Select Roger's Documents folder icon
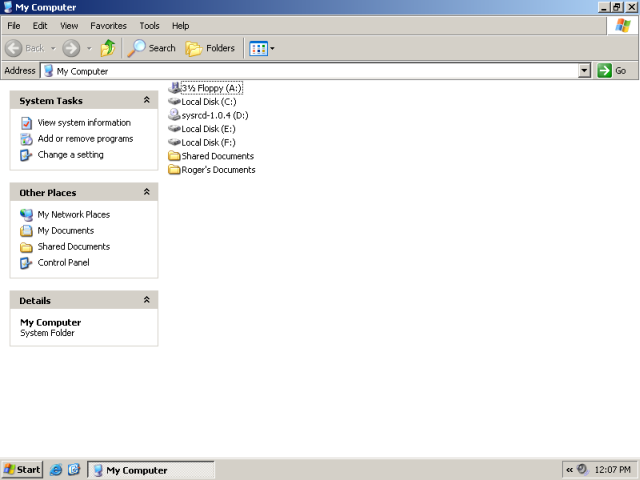Viewport: 640px width, 480px height. (x=174, y=169)
